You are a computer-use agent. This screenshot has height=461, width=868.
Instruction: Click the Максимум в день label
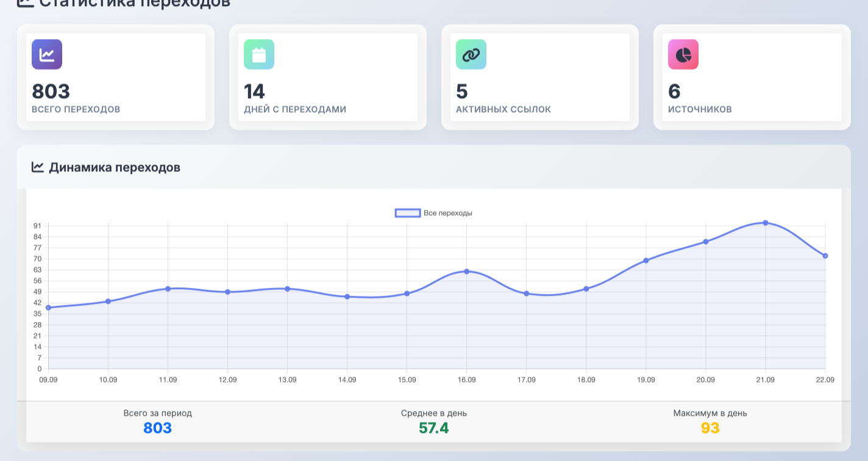click(x=710, y=413)
